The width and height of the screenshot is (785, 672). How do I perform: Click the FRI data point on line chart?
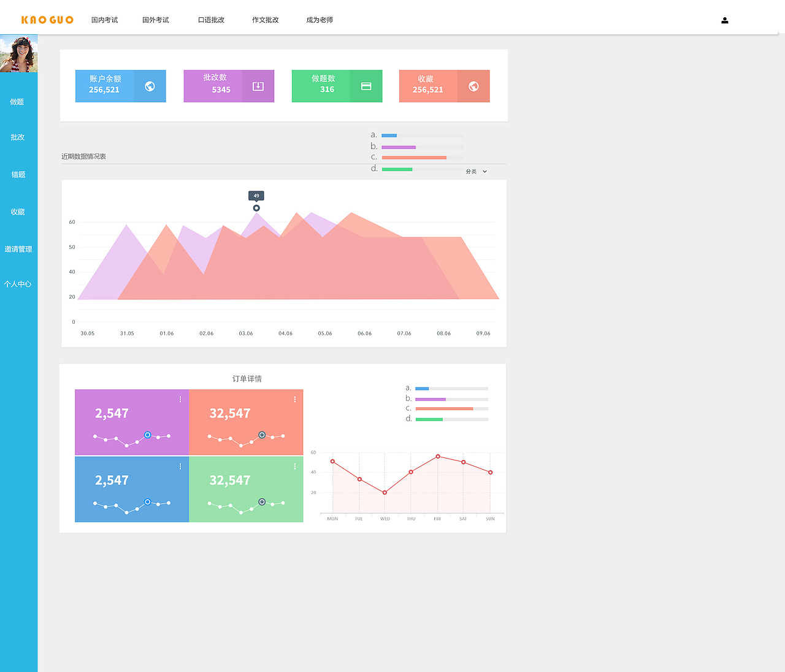438,456
